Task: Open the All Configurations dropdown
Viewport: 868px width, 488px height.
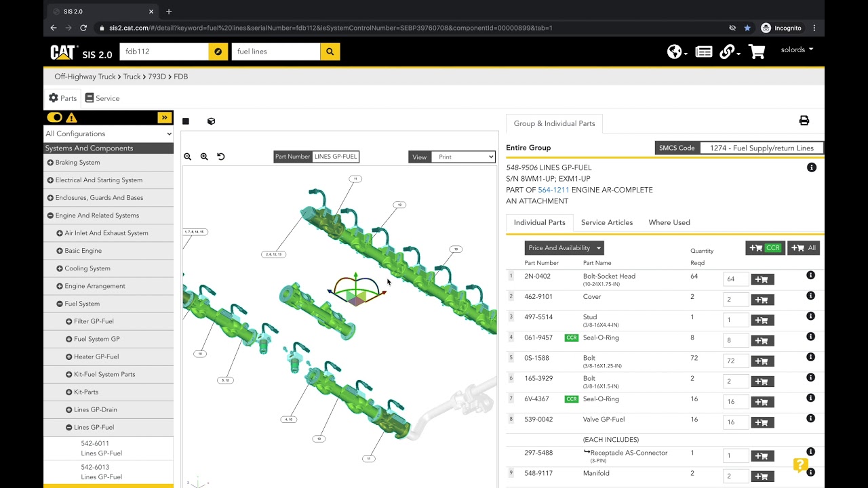Action: pyautogui.click(x=108, y=134)
